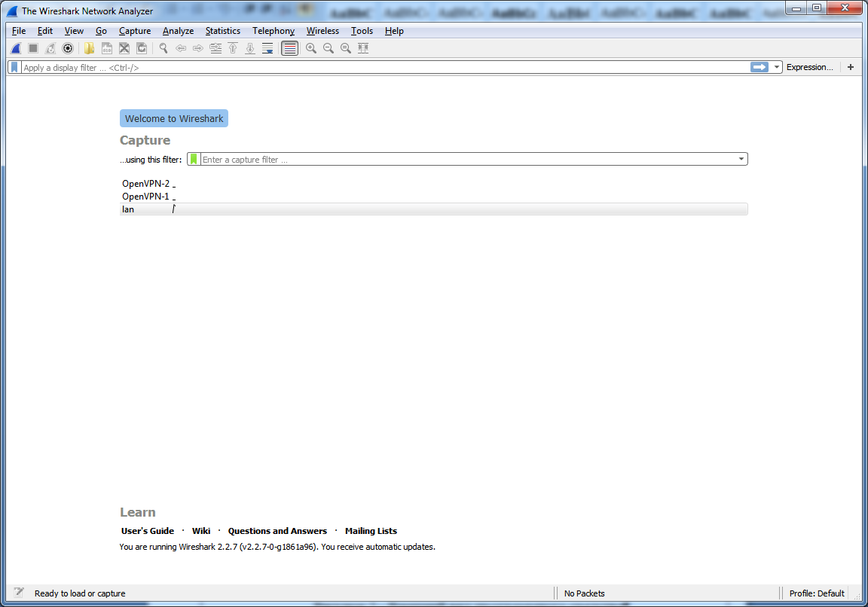
Task: Open the Telephony menu
Action: coord(274,31)
